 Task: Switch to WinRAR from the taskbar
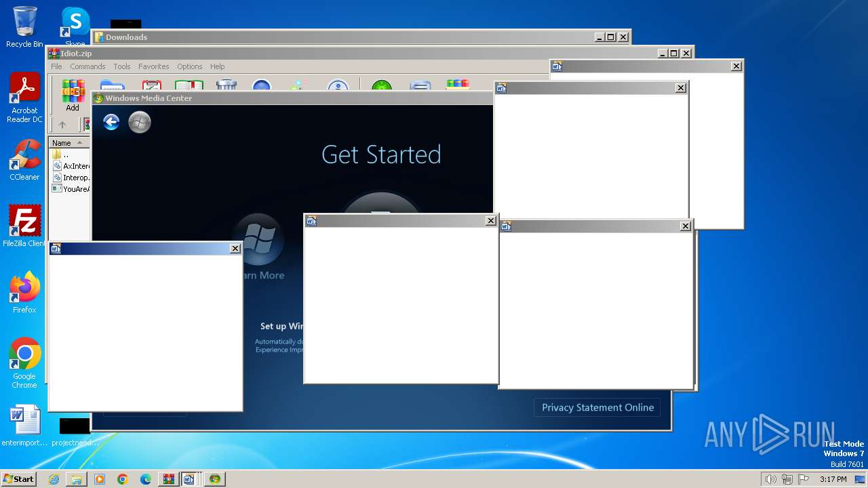[x=168, y=479]
